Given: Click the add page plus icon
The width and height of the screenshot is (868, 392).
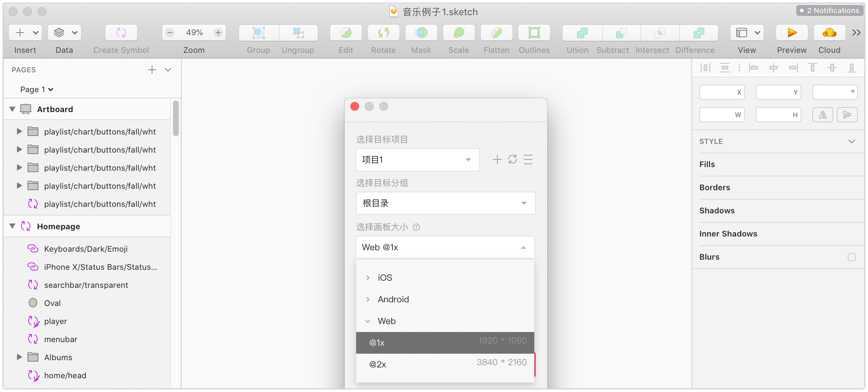Looking at the screenshot, I should (152, 70).
